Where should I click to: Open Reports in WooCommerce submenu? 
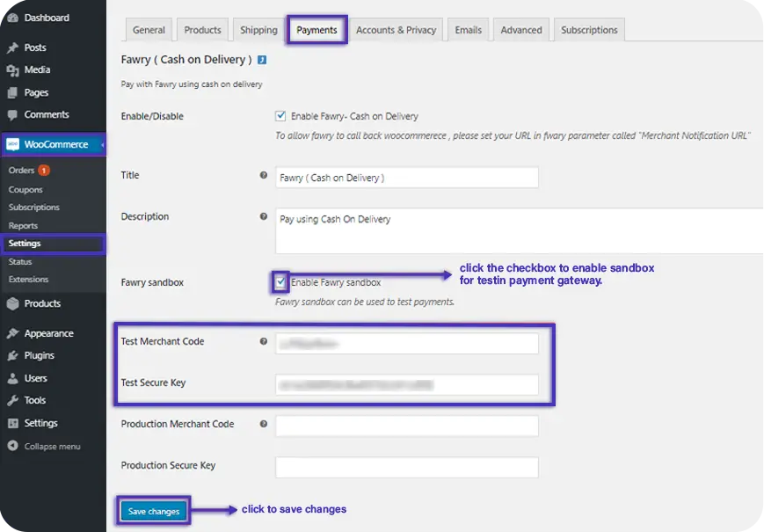(x=23, y=226)
